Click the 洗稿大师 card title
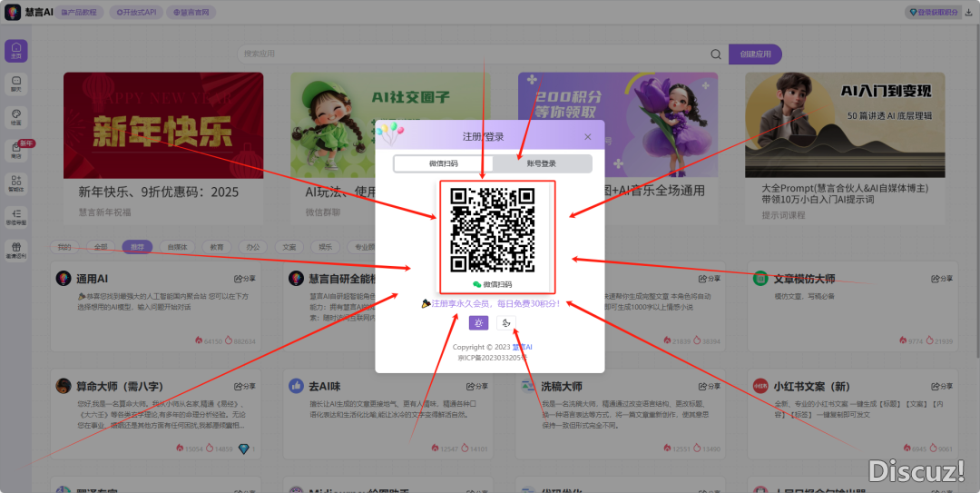The image size is (980, 493). pyautogui.click(x=562, y=387)
